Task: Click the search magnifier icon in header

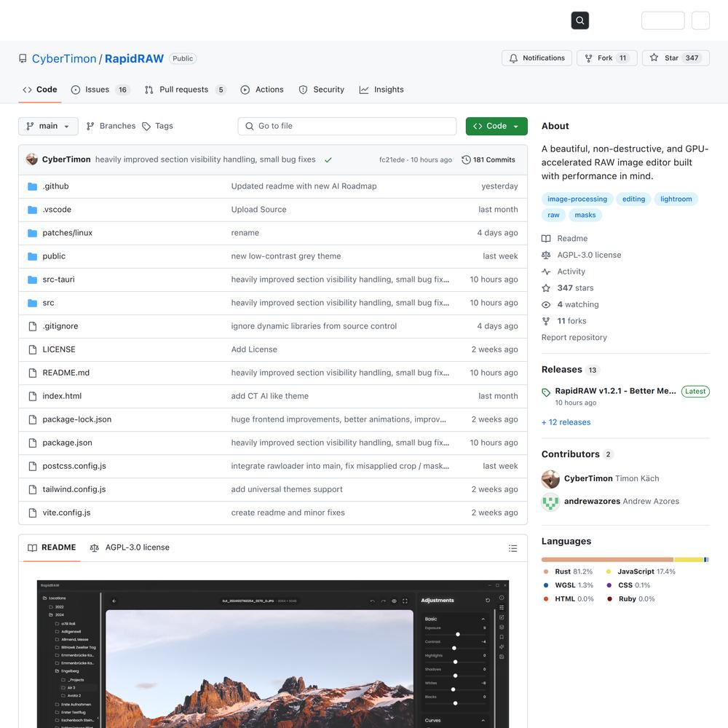Action: click(x=579, y=20)
